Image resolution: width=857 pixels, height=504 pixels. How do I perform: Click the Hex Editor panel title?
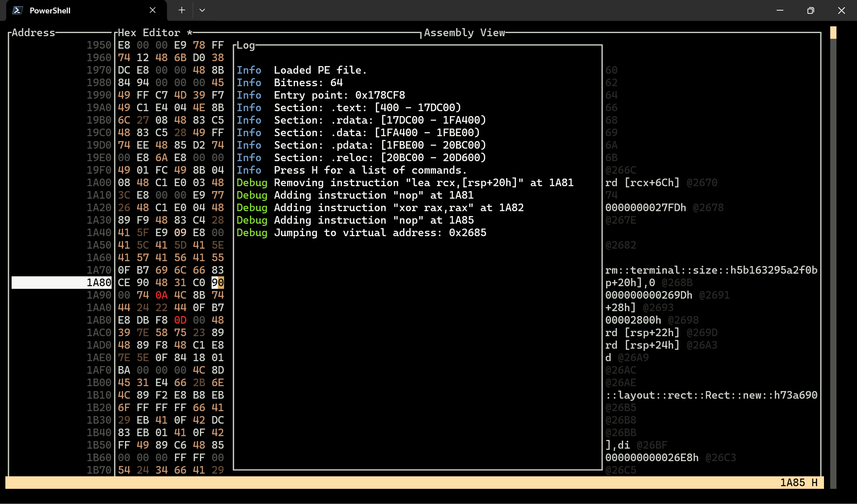point(155,33)
